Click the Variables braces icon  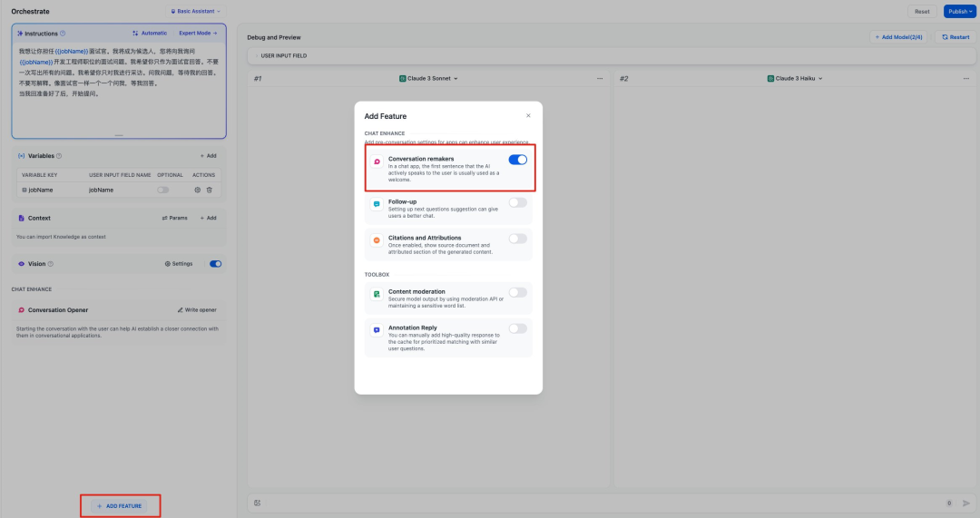21,156
